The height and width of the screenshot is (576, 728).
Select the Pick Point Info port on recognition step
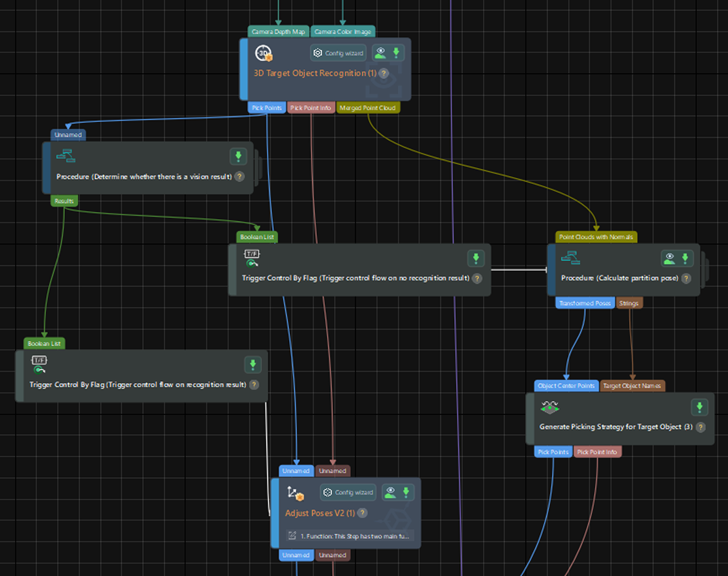coord(310,108)
